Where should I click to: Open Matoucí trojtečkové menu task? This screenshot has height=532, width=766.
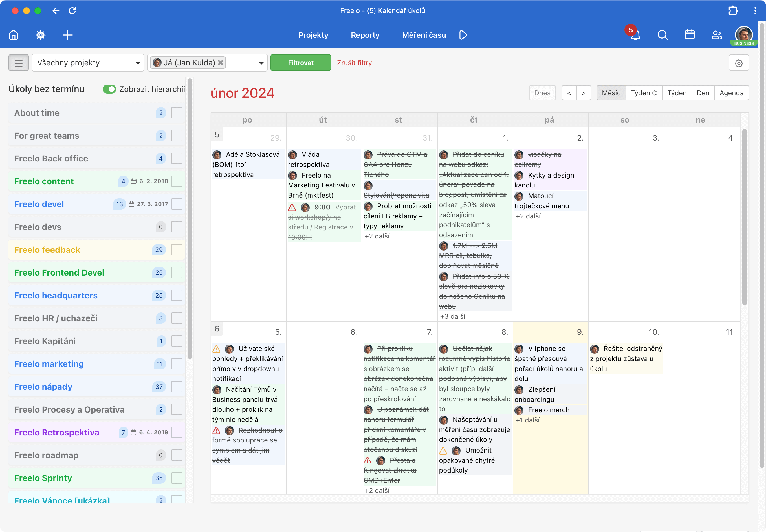coord(551,201)
